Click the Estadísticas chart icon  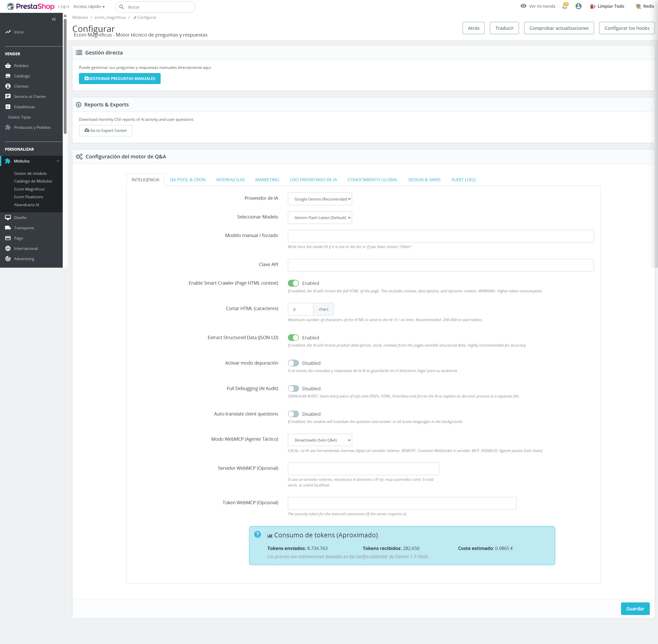(8, 107)
